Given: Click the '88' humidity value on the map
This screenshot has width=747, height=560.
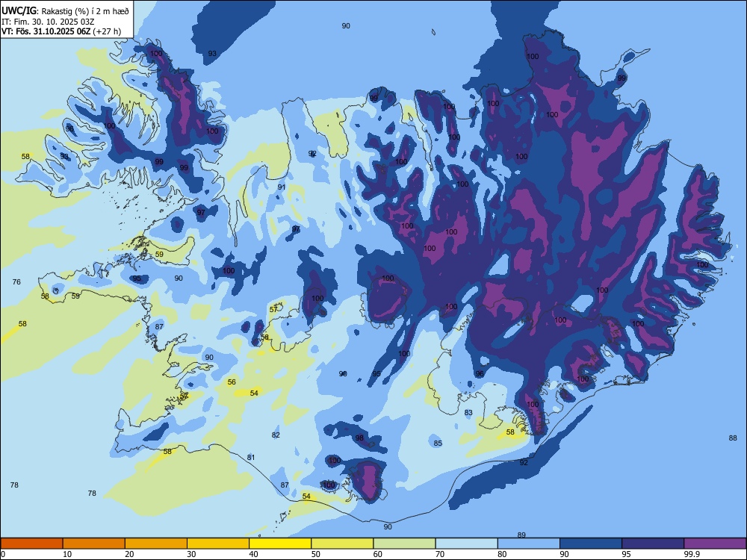Looking at the screenshot, I should tap(733, 438).
